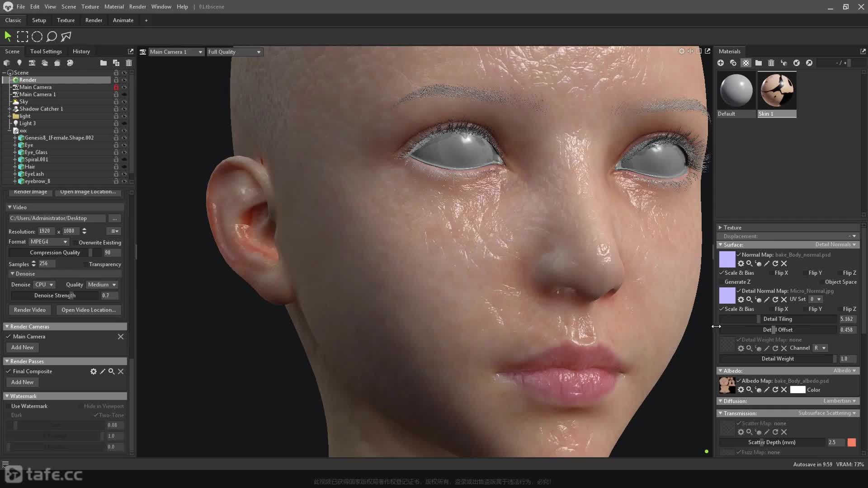This screenshot has width=868, height=488.
Task: Clear the Detail Normal Map with X
Action: 784,299
